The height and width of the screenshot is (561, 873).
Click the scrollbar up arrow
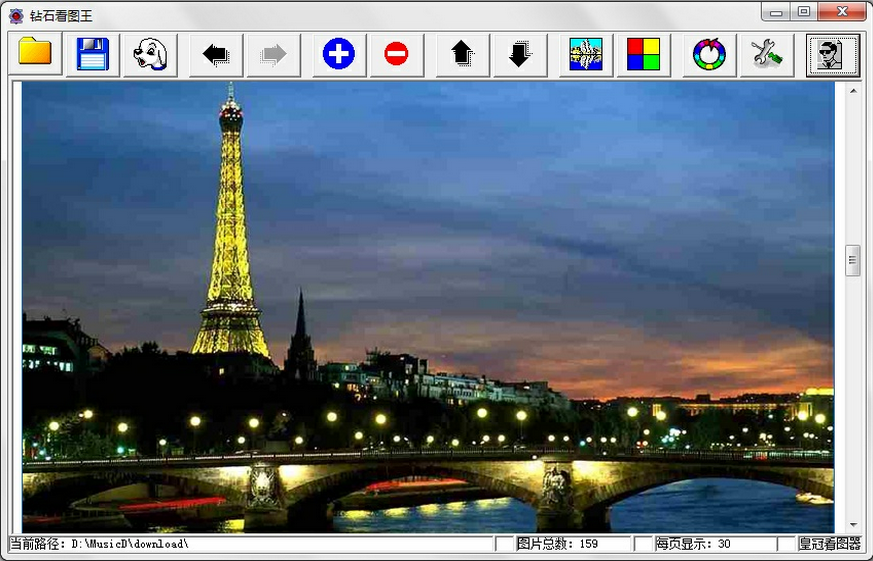[853, 91]
